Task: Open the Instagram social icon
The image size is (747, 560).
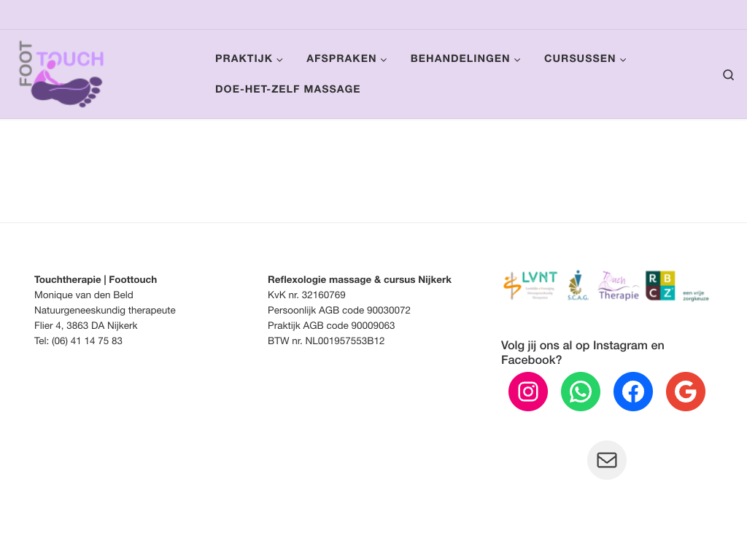Action: 528,392
